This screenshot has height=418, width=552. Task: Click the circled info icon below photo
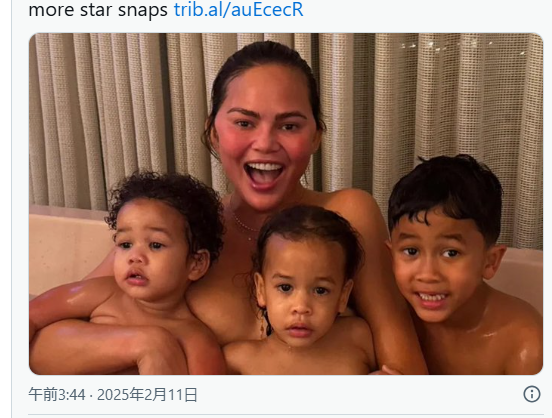(x=532, y=394)
